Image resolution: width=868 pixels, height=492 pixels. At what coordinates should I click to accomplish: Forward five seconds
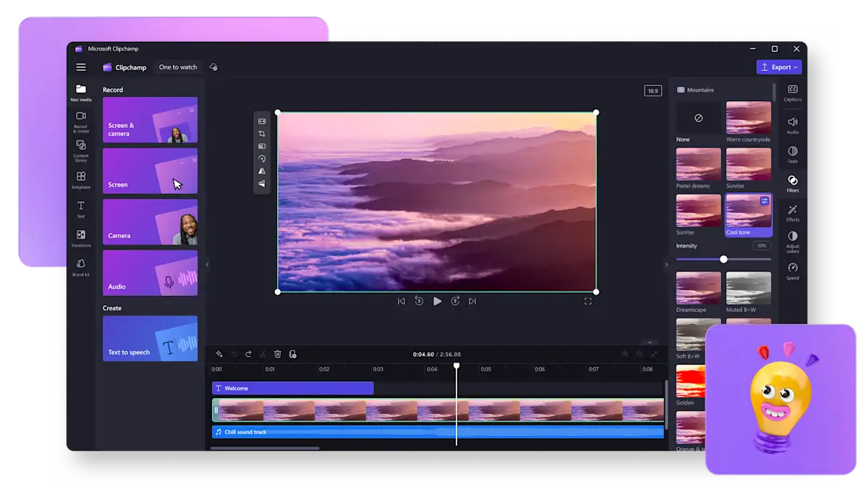click(x=455, y=301)
